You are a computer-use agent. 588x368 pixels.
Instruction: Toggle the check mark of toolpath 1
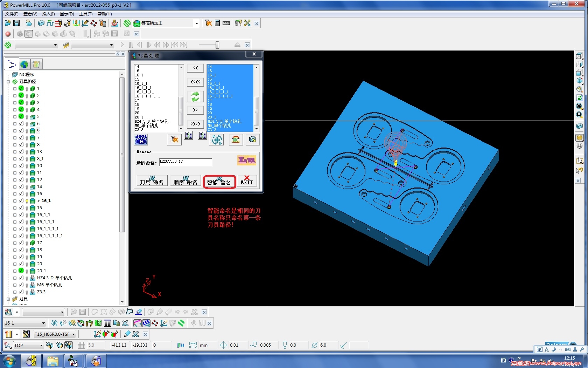coord(21,88)
